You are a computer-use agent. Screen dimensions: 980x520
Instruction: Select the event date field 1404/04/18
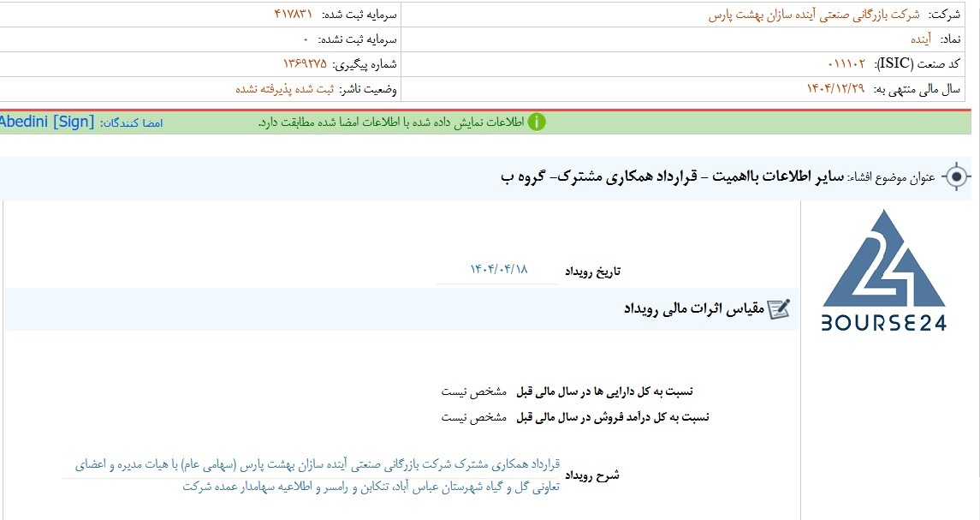point(498,270)
